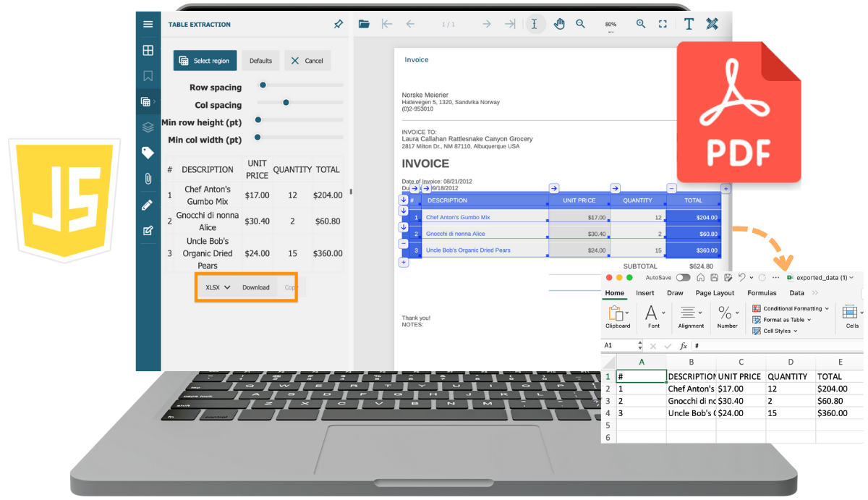Click the Save icon in Excel
This screenshot has height=500, width=868.
714,278
